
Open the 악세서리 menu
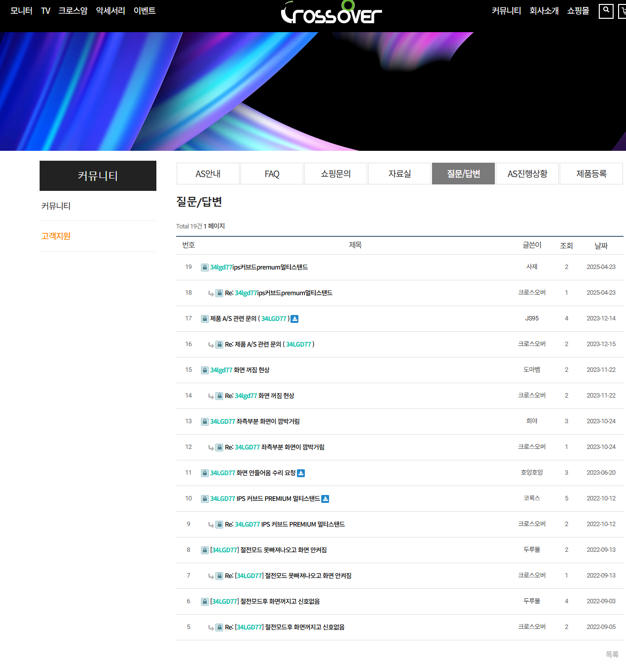point(110,11)
